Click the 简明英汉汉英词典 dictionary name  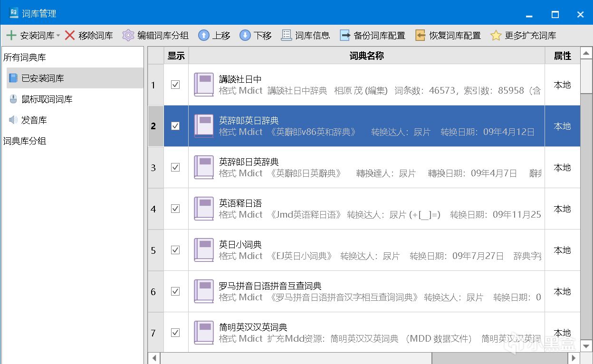[x=253, y=327]
